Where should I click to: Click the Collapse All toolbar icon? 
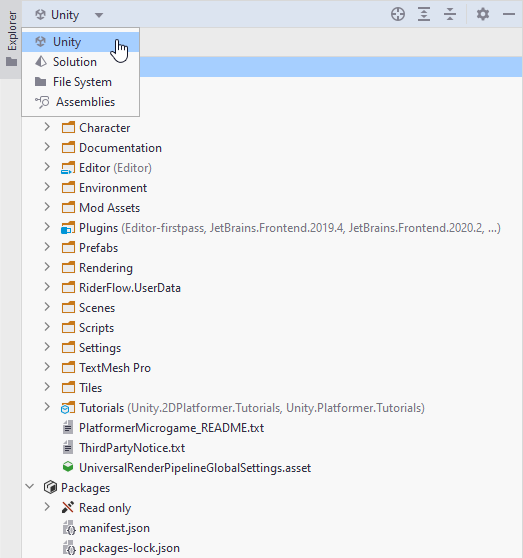tap(450, 15)
